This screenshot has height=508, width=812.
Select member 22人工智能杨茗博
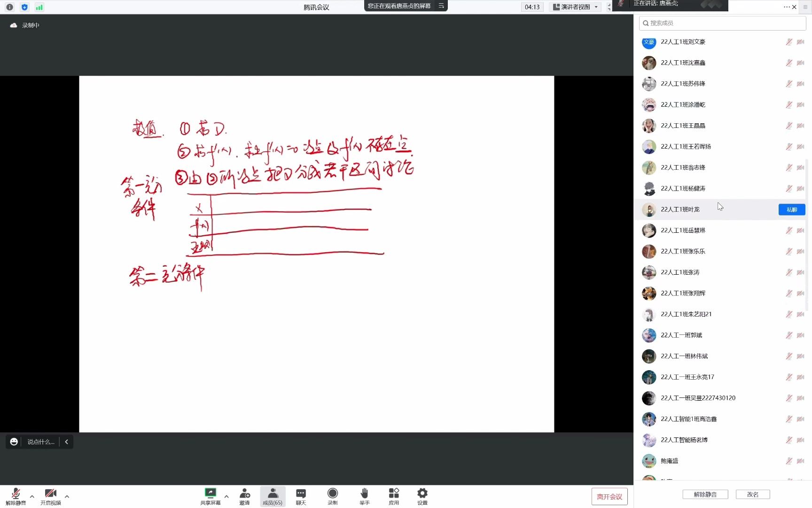pos(723,440)
